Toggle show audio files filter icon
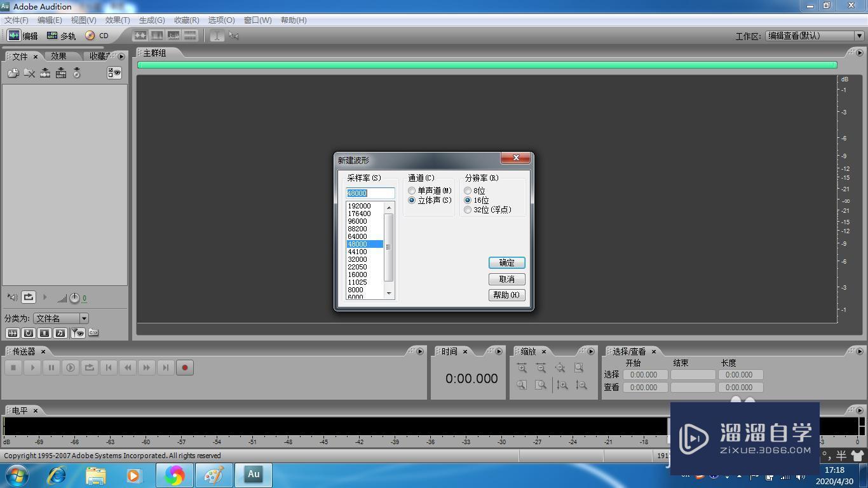 12,333
